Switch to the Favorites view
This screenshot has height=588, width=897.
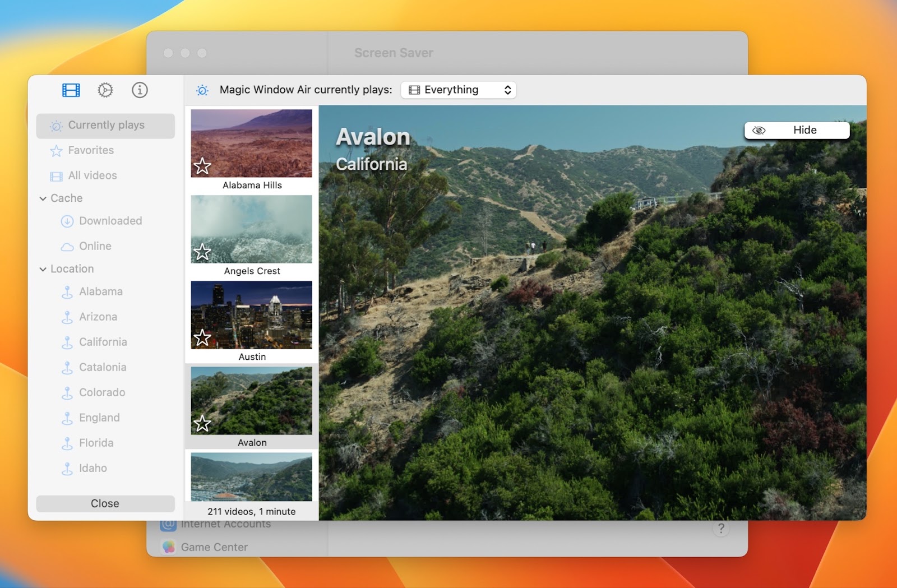[90, 150]
